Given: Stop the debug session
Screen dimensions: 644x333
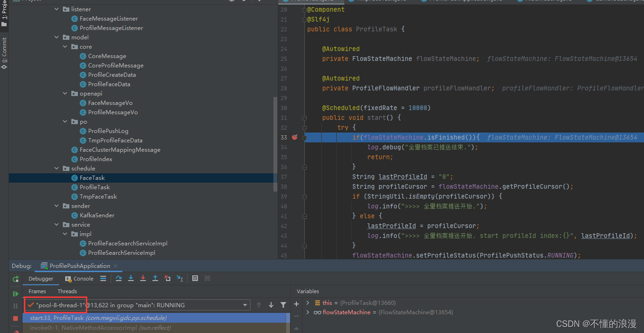Looking at the screenshot, I should point(15,318).
